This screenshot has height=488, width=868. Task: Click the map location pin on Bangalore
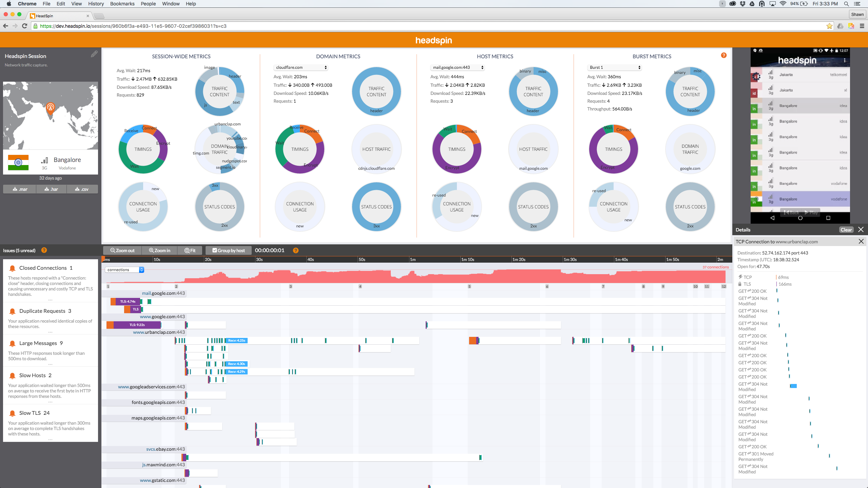tap(50, 108)
